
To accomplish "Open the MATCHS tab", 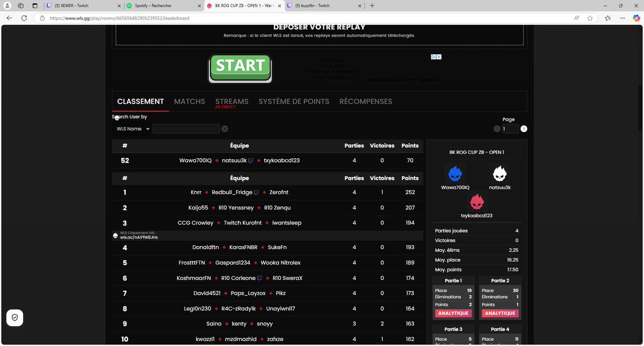I will pyautogui.click(x=189, y=101).
